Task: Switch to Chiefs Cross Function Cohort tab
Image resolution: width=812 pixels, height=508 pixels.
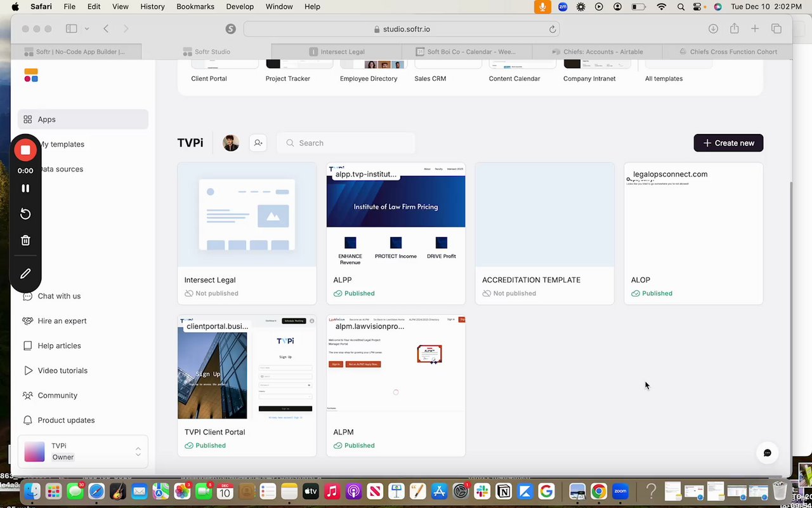Action: (x=727, y=52)
